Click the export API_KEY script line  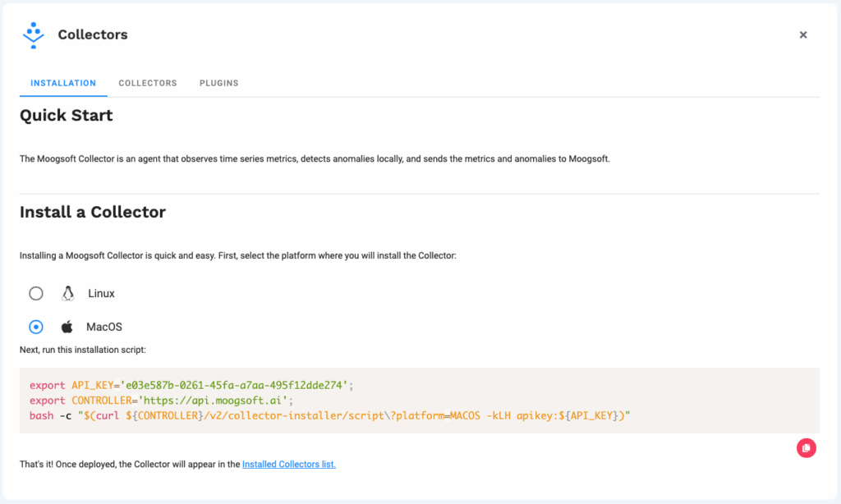click(191, 386)
